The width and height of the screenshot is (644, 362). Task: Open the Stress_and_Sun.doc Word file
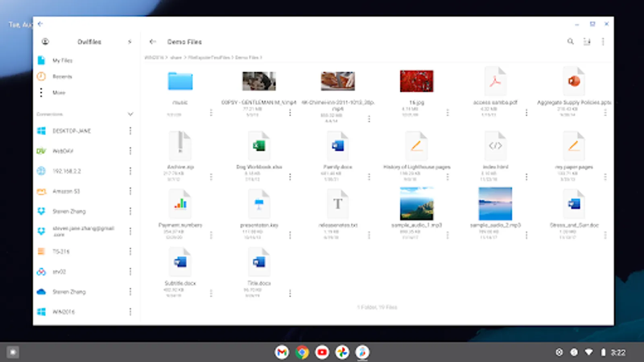click(x=574, y=204)
